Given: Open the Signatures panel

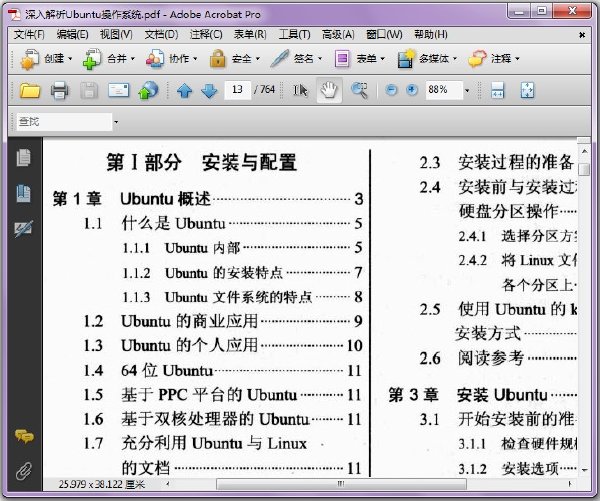Looking at the screenshot, I should point(24,228).
